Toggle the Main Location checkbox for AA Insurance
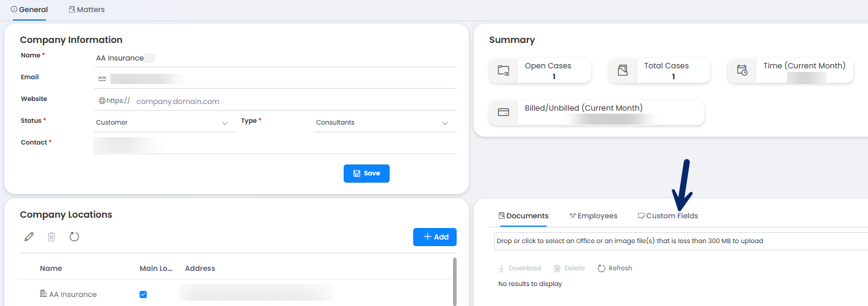868x306 pixels. point(143,295)
